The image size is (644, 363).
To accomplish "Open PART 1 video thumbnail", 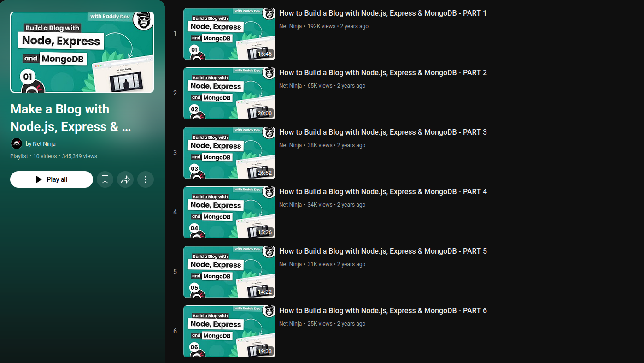I will pyautogui.click(x=229, y=34).
